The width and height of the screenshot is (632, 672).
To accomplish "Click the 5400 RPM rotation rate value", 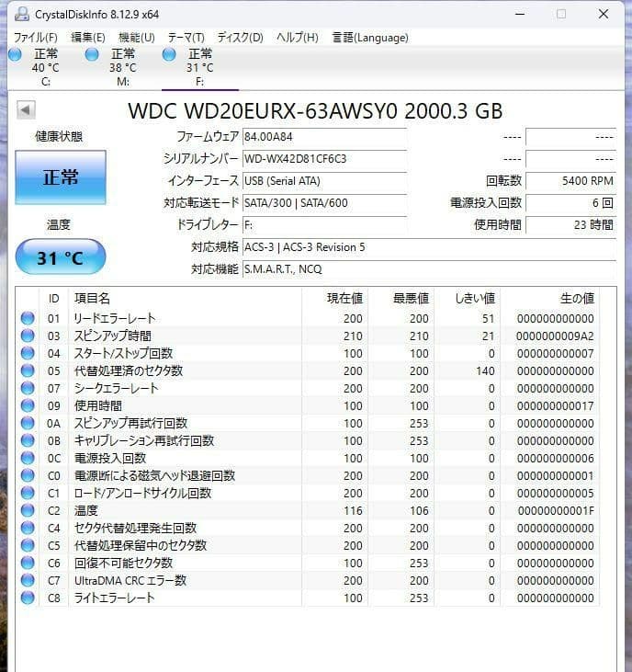I will click(571, 181).
